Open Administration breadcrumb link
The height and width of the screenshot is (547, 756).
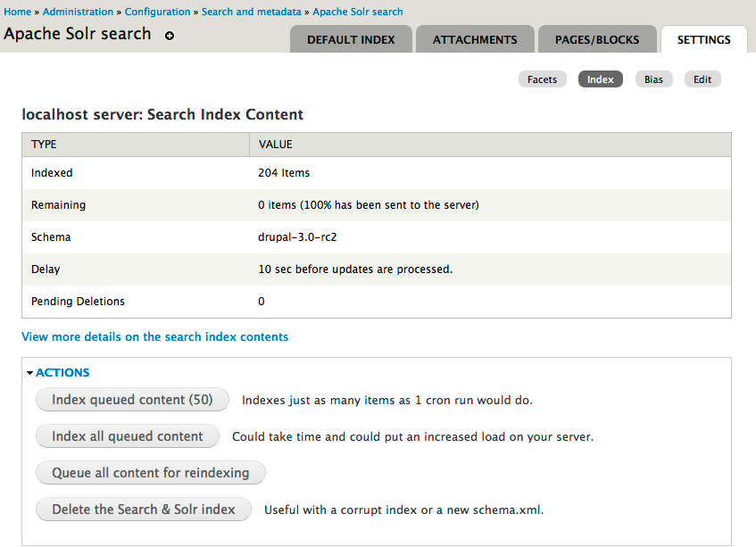[x=78, y=12]
